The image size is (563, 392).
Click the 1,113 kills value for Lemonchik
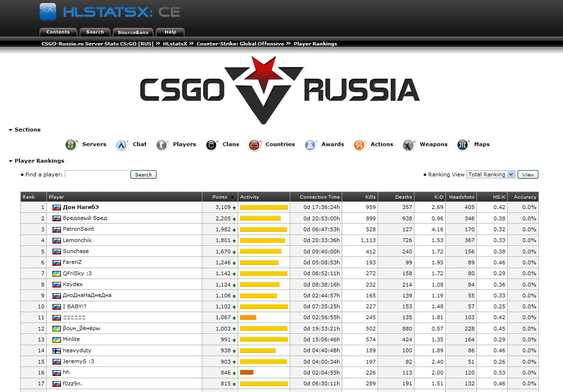pos(368,240)
